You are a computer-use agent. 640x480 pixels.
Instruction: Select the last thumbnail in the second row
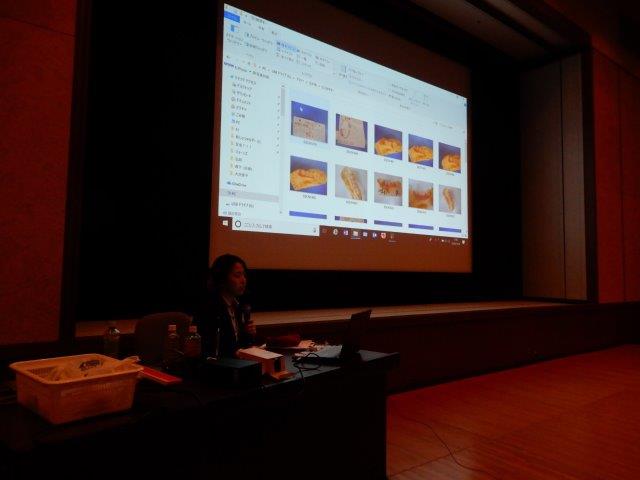[450, 199]
